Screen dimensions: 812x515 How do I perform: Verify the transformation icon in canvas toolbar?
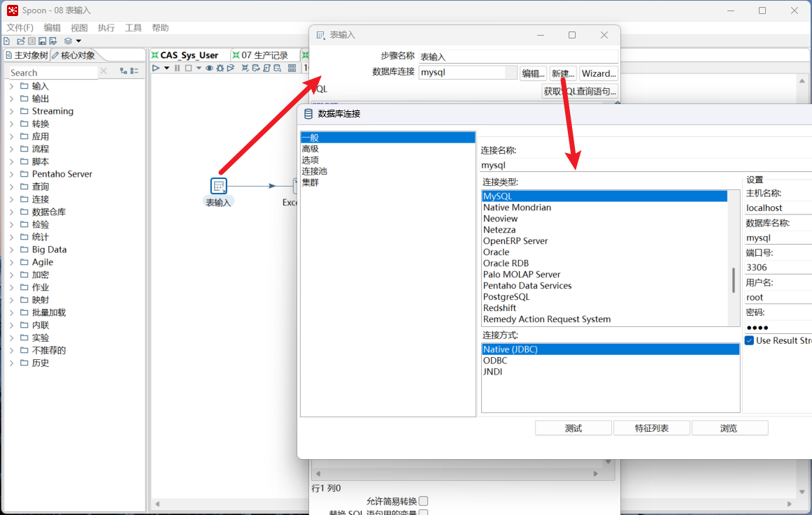(245, 68)
